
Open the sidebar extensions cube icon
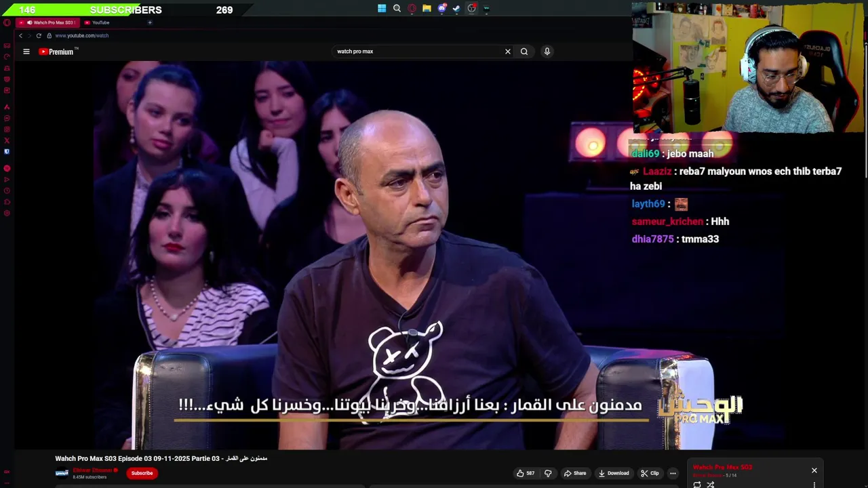(7, 202)
